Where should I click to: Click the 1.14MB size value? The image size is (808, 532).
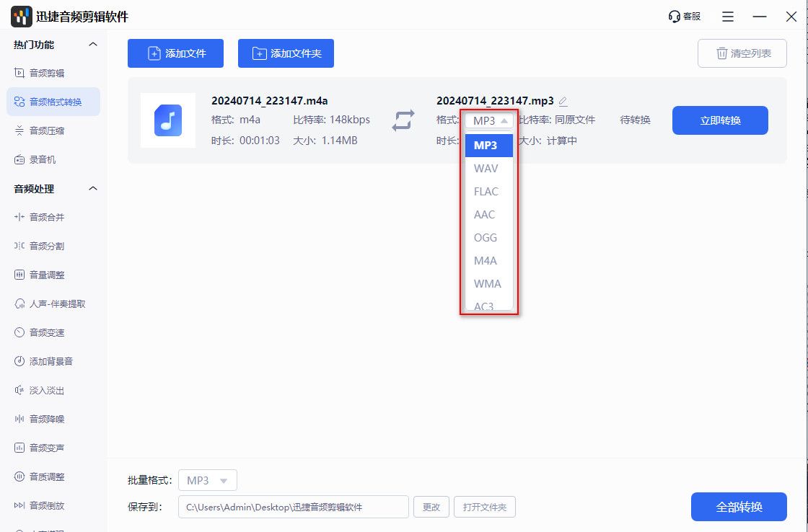pyautogui.click(x=339, y=141)
